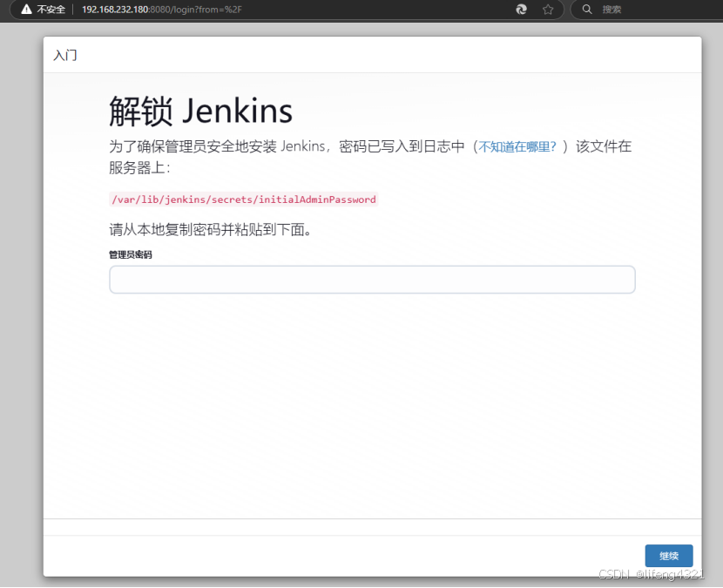Image resolution: width=723 pixels, height=588 pixels.
Task: Click the magnifier icon in search box
Action: click(x=587, y=10)
